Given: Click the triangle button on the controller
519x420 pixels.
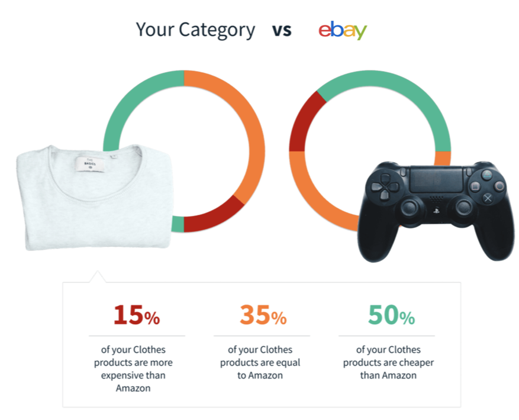Looking at the screenshot, I should pos(486,174).
